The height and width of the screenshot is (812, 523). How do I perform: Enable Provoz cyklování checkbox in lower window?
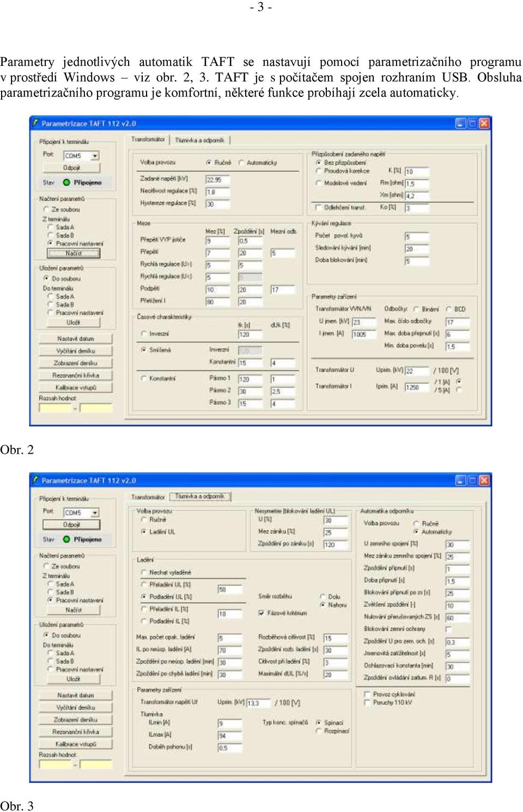pyautogui.click(x=367, y=694)
